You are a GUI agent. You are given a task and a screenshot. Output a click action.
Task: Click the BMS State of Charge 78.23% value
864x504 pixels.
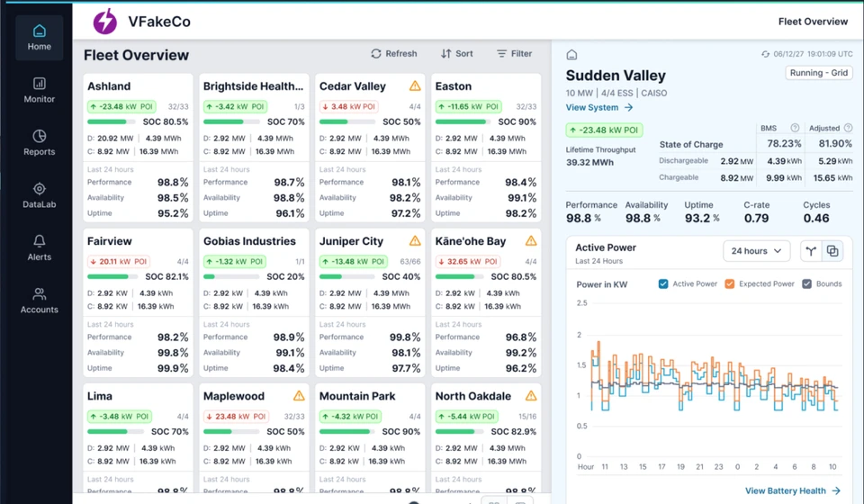[784, 143]
